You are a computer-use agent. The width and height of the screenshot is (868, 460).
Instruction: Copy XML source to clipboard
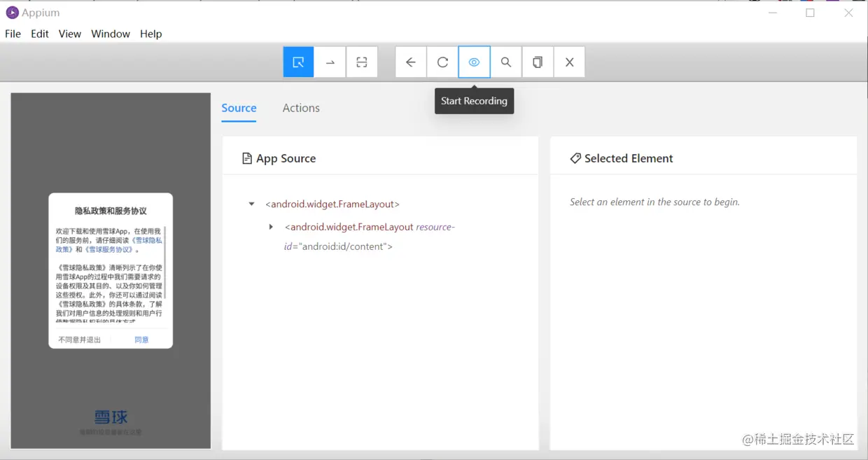(538, 62)
